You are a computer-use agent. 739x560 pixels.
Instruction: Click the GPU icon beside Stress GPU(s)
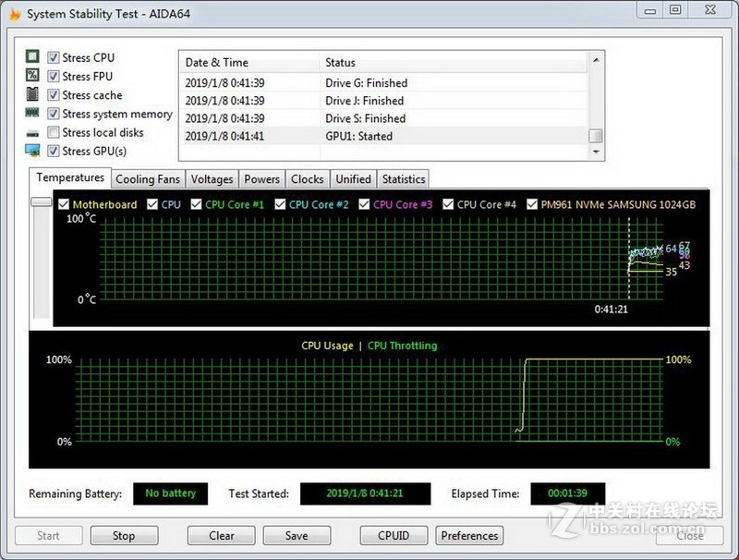[33, 151]
